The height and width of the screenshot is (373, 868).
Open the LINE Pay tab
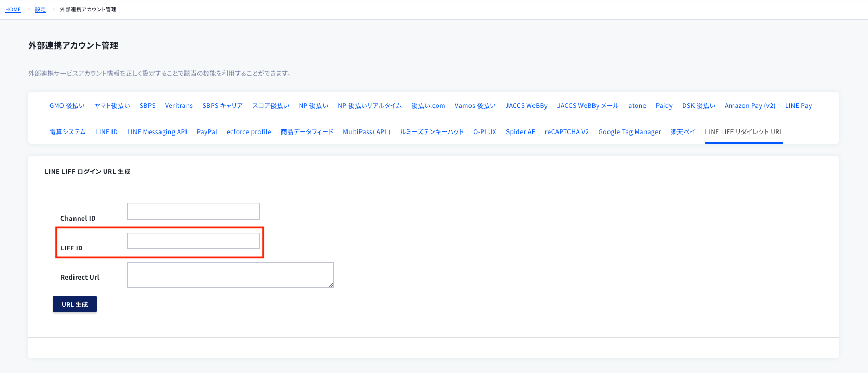coord(798,106)
